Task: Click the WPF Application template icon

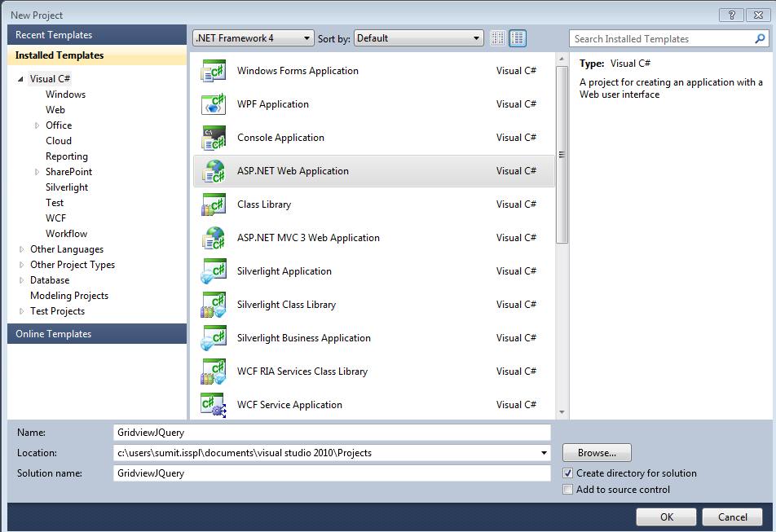Action: 213,105
